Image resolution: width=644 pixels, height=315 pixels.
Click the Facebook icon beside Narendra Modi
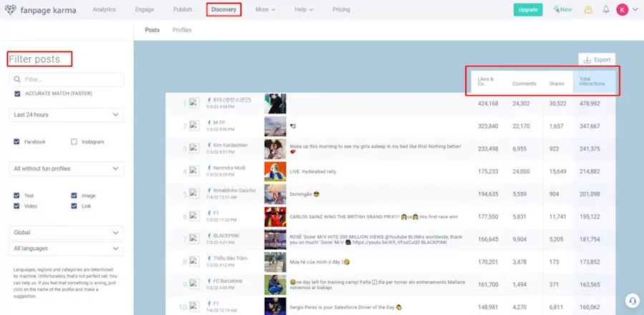[209, 168]
